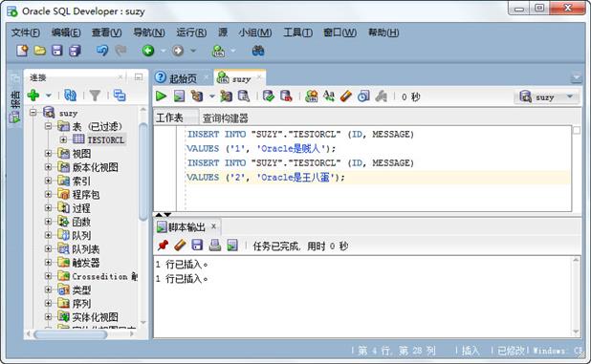This screenshot has width=591, height=364.
Task: Commit changes with green check database icon
Action: click(269, 96)
